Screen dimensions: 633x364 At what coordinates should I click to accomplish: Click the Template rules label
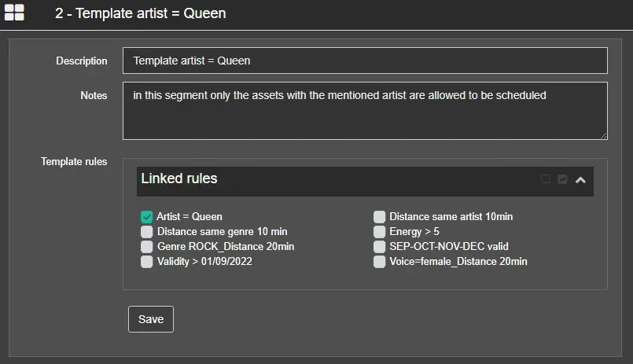tap(74, 162)
